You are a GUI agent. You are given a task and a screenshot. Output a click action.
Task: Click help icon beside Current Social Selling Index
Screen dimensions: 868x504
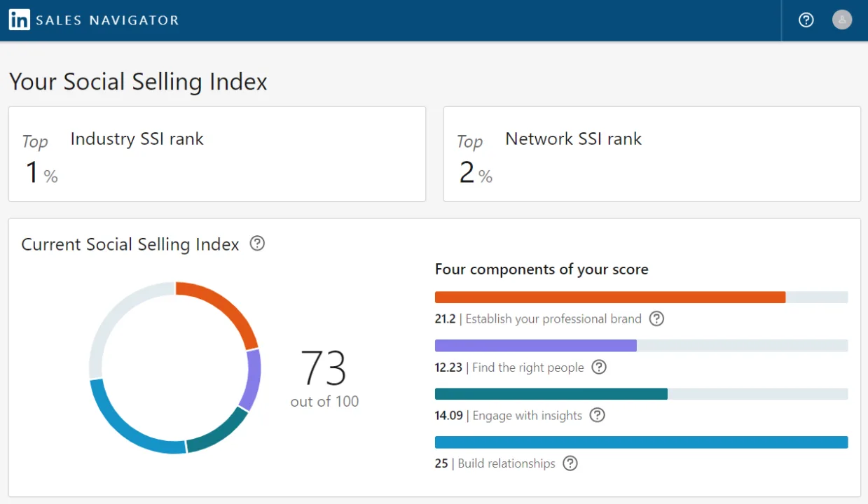coord(258,244)
